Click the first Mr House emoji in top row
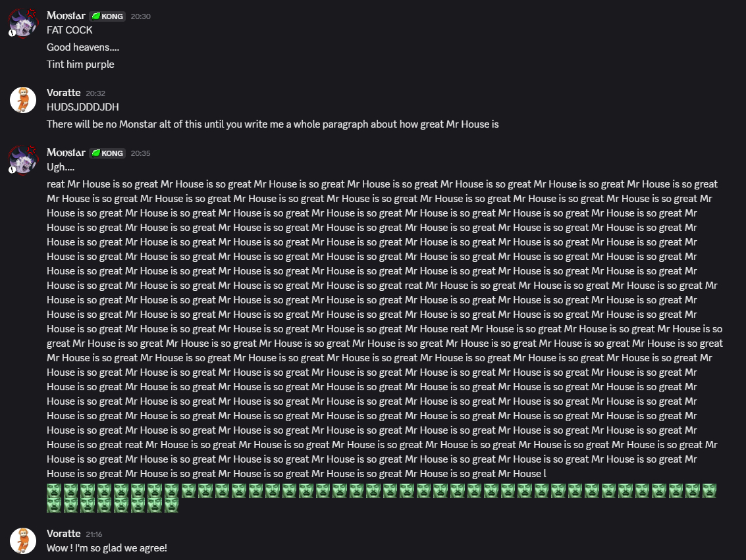746x560 pixels. pyautogui.click(x=54, y=490)
